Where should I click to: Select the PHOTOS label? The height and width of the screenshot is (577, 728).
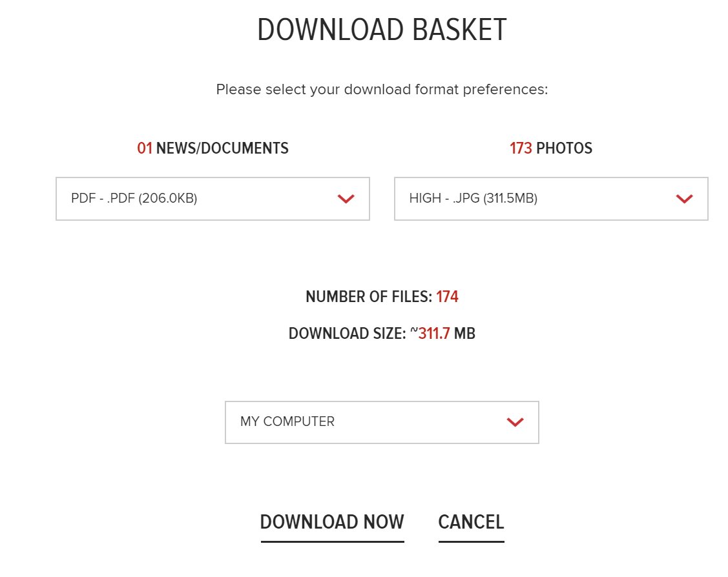[x=564, y=148]
